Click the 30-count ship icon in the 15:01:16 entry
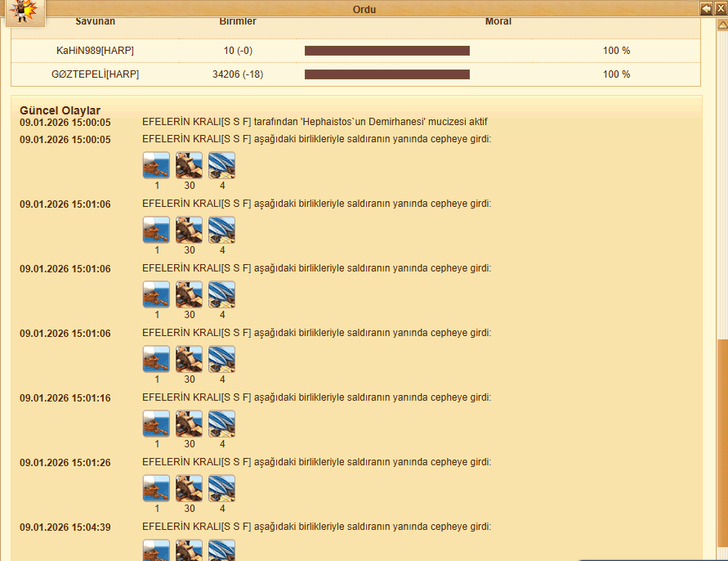The height and width of the screenshot is (561, 728). (189, 424)
